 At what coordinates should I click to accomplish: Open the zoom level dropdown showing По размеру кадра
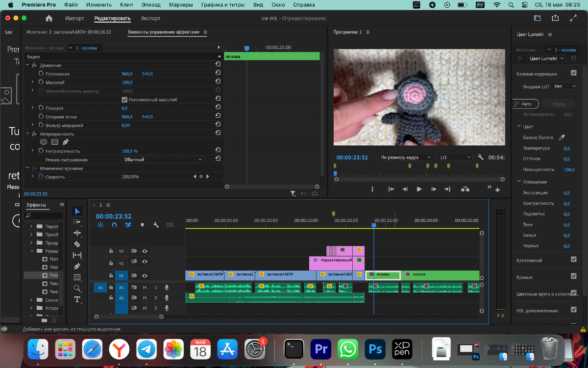tap(406, 158)
